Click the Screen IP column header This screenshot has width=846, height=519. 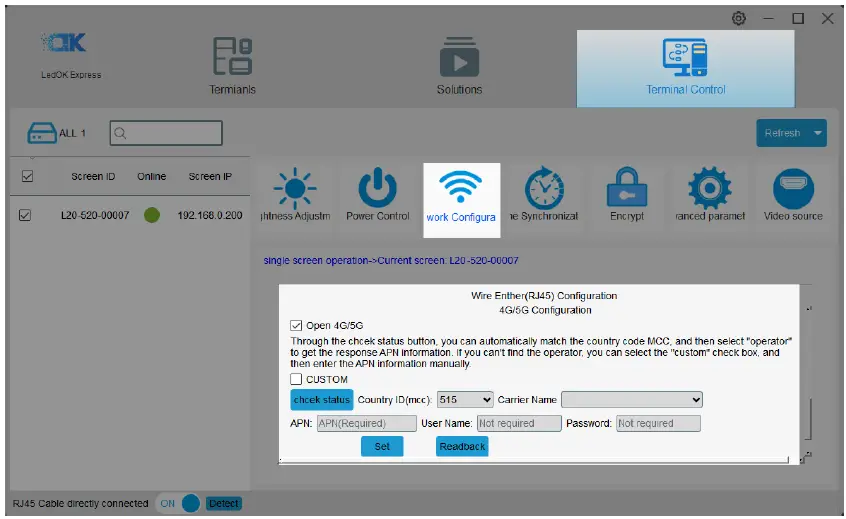[210, 176]
